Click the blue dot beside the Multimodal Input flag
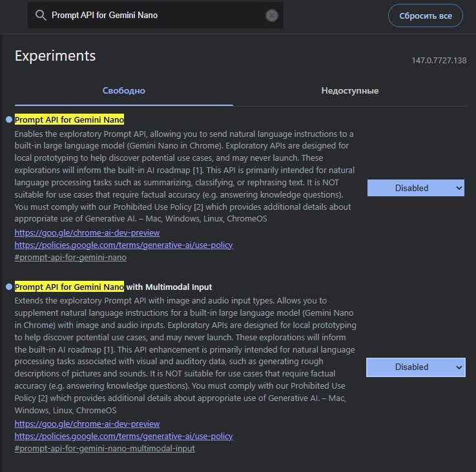Viewport: 476px width, 472px height. (x=9, y=287)
